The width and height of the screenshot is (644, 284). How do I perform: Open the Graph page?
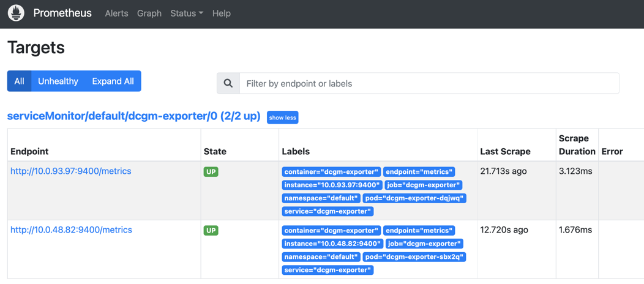pos(149,13)
